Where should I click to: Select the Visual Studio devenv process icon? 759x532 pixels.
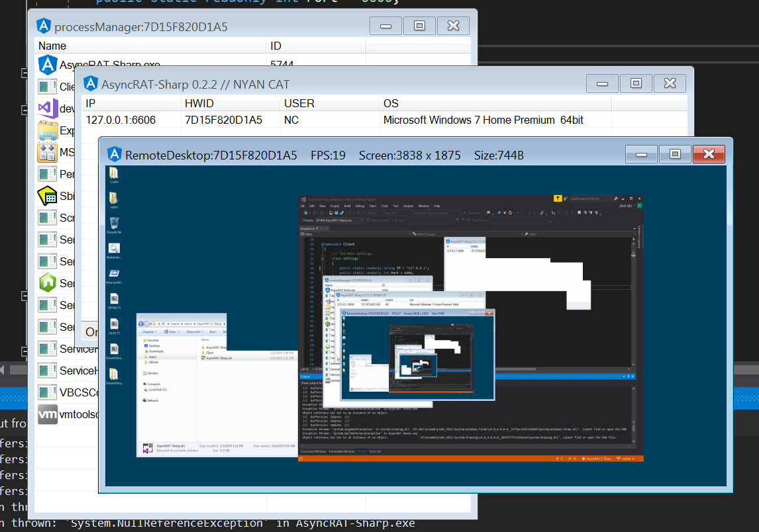point(48,109)
